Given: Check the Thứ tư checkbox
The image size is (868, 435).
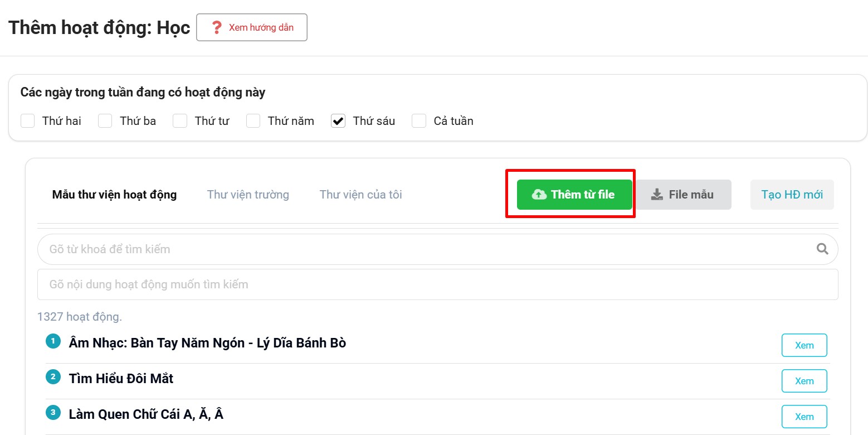Looking at the screenshot, I should [x=180, y=121].
